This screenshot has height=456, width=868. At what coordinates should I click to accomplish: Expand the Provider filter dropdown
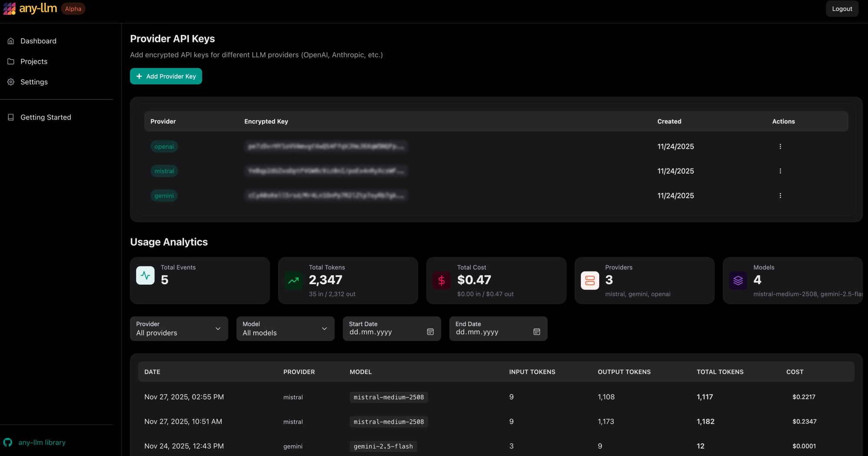(179, 329)
